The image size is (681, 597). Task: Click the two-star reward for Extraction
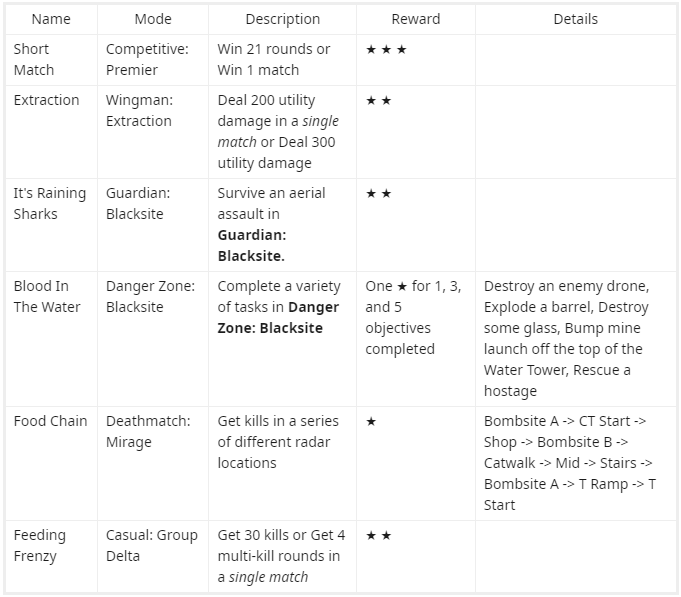tap(378, 101)
